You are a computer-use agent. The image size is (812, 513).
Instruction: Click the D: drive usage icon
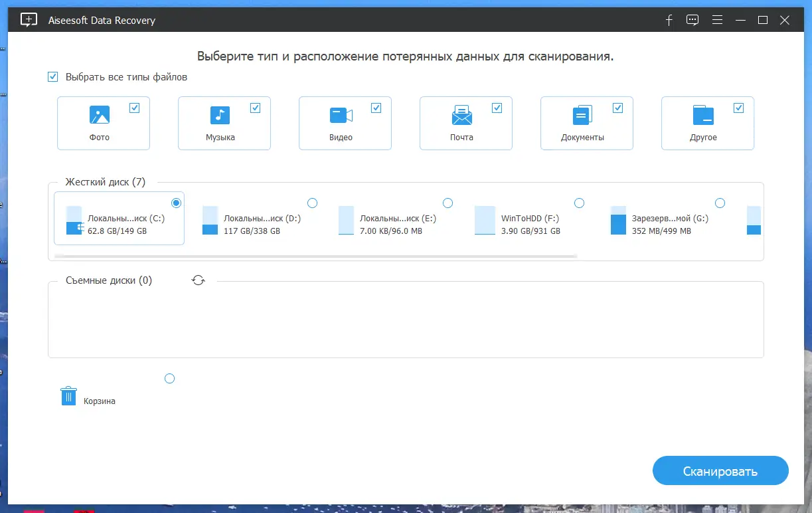tap(210, 220)
